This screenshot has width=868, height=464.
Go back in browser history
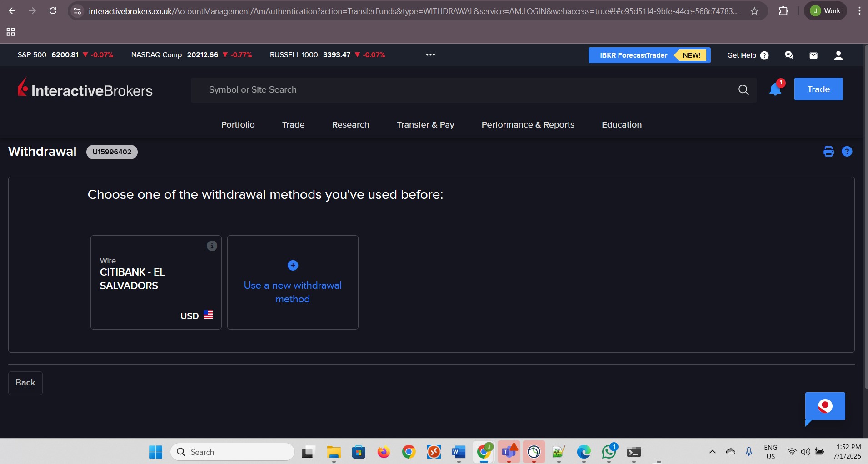tap(12, 11)
